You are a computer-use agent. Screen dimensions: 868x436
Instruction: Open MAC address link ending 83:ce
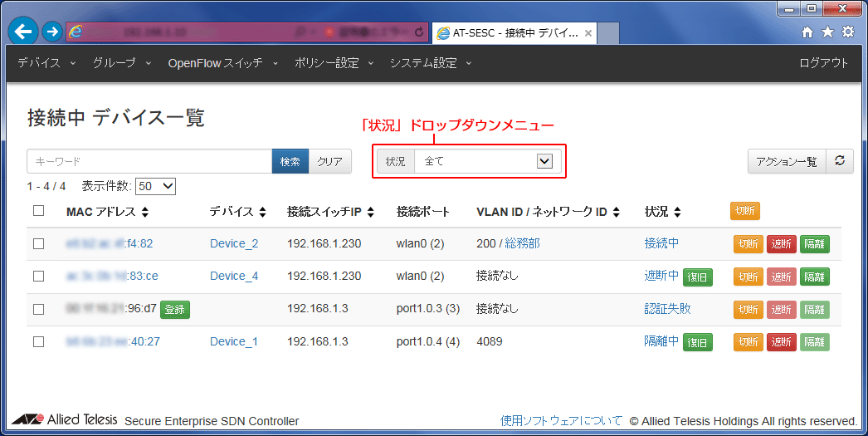coord(112,276)
